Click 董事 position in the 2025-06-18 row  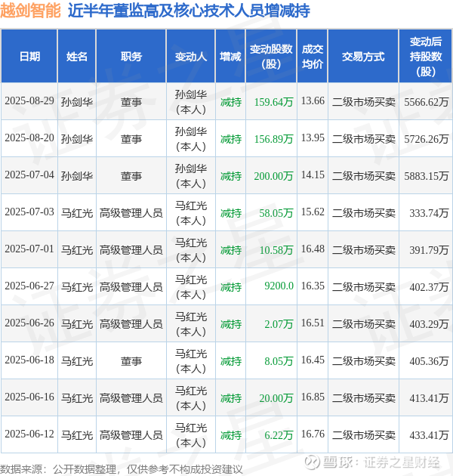pyautogui.click(x=131, y=361)
